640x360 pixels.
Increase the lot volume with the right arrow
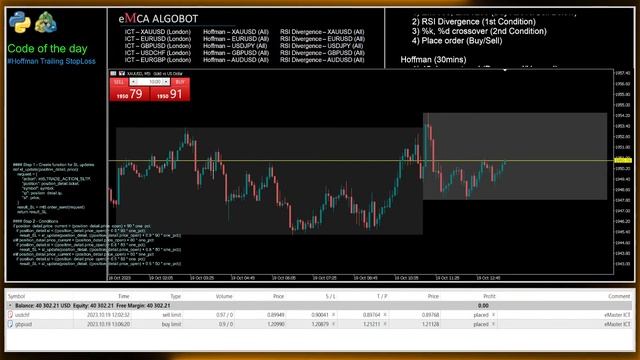click(x=166, y=82)
